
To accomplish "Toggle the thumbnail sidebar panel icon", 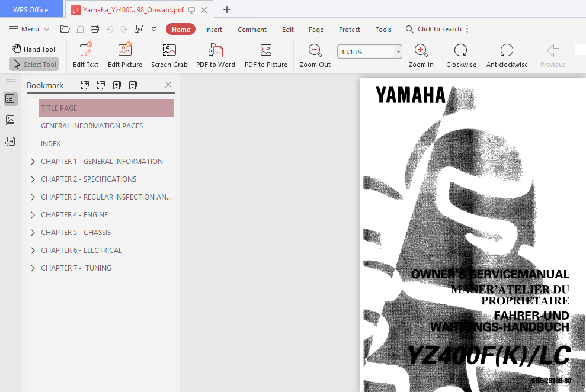I will 10,120.
